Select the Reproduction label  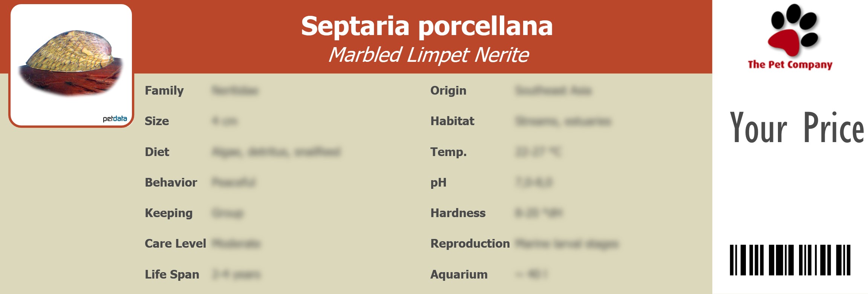(x=470, y=243)
